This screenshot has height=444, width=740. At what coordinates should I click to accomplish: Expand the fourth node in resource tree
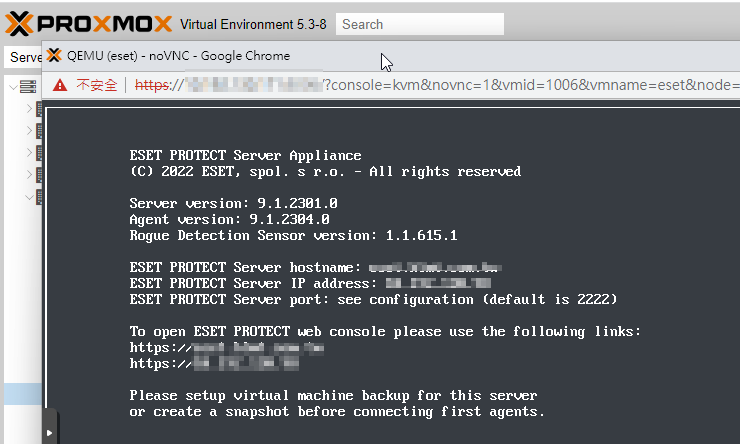tap(29, 174)
